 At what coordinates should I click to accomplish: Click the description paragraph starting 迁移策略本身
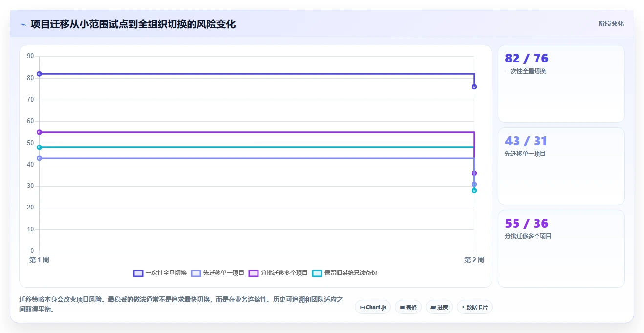[181, 304]
